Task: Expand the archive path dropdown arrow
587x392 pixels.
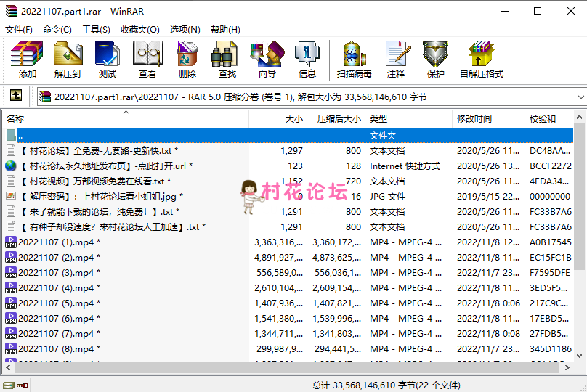Action: 580,97
